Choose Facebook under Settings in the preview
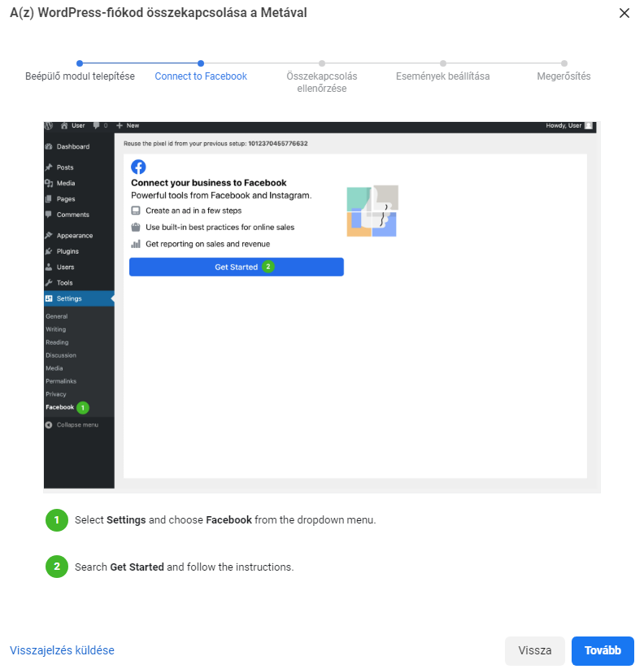Viewport: 644px width, 669px height. (59, 407)
